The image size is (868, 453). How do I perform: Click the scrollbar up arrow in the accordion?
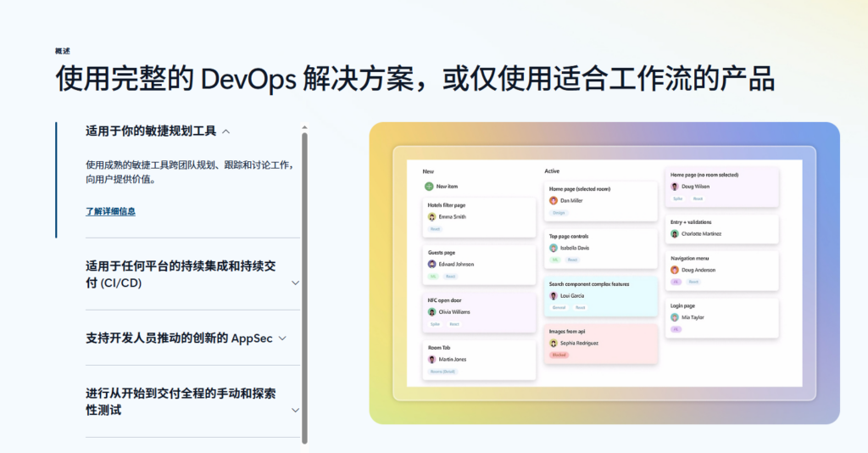point(304,128)
